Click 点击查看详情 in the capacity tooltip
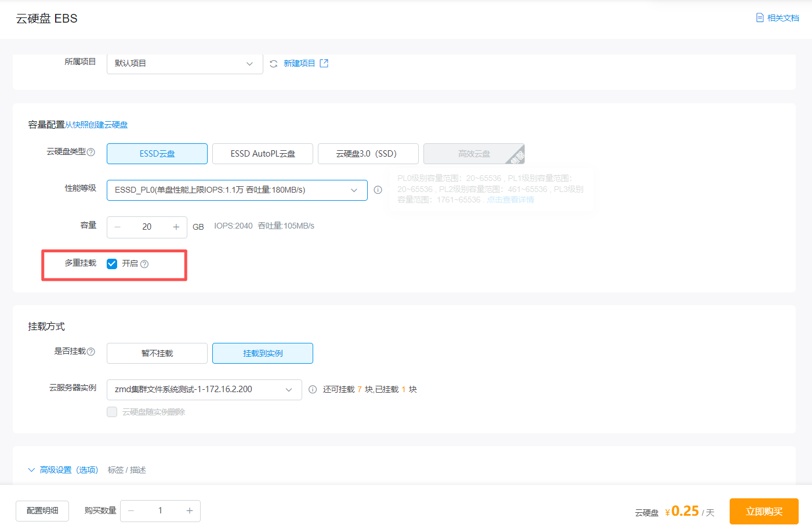Screen dimensions: 812x525 pyautogui.click(x=510, y=200)
